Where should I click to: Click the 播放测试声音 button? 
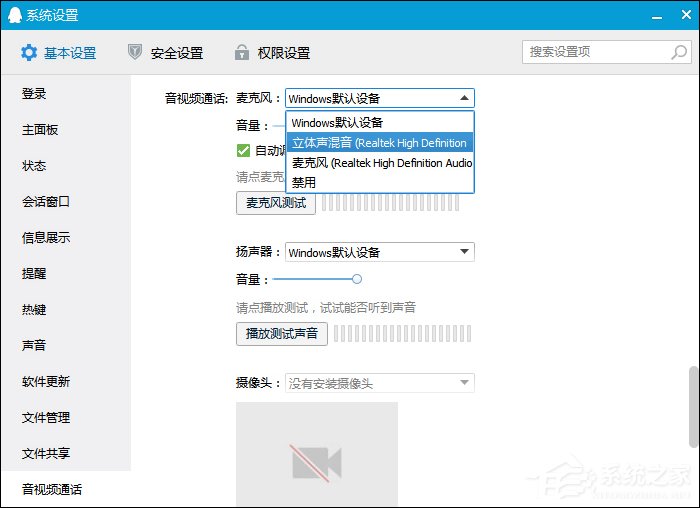[x=282, y=333]
